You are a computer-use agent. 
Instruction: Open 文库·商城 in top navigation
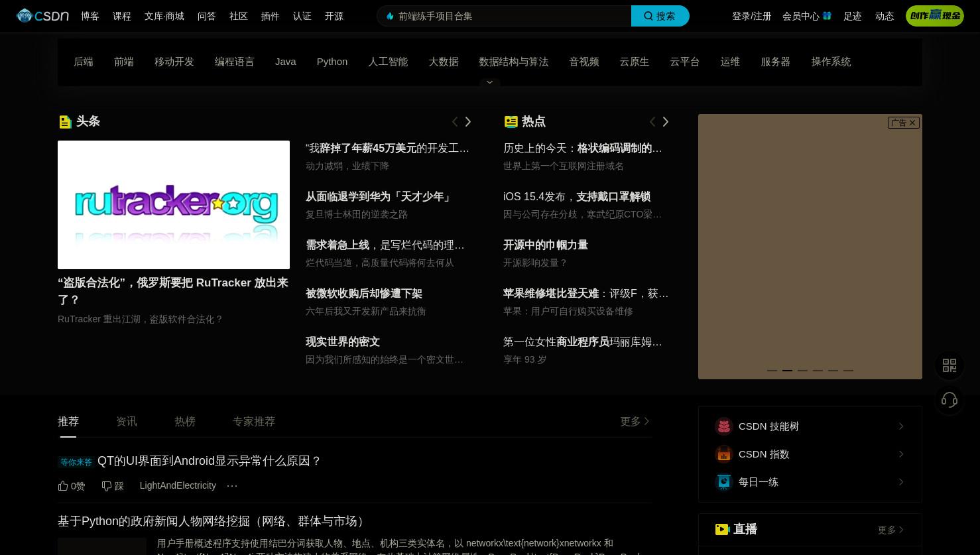pos(164,16)
